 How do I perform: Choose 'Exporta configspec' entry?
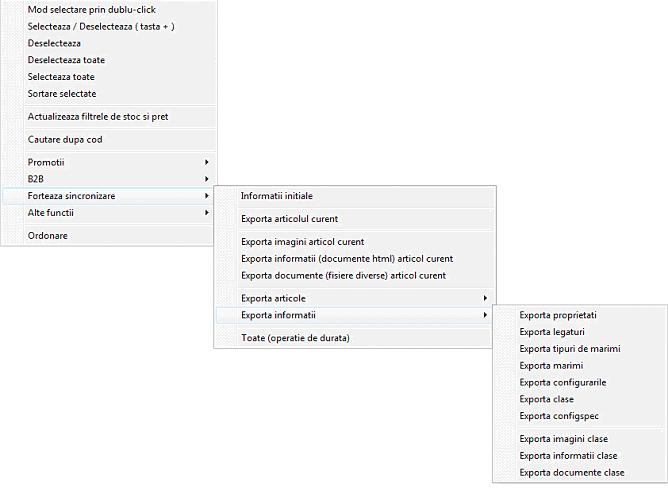[x=559, y=416]
